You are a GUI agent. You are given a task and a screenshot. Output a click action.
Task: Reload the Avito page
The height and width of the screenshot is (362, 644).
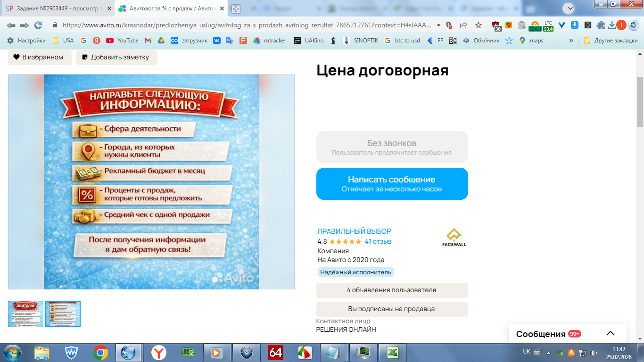click(x=38, y=25)
